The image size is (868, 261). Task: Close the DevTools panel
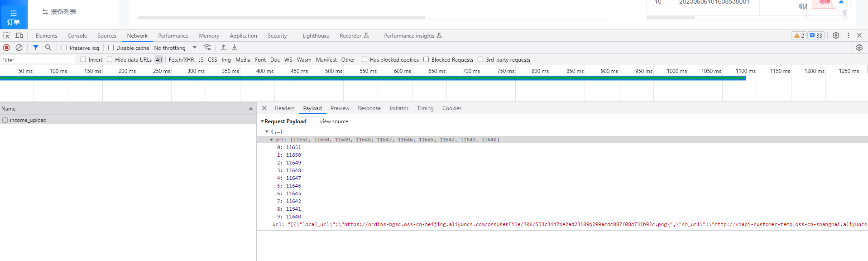click(859, 35)
